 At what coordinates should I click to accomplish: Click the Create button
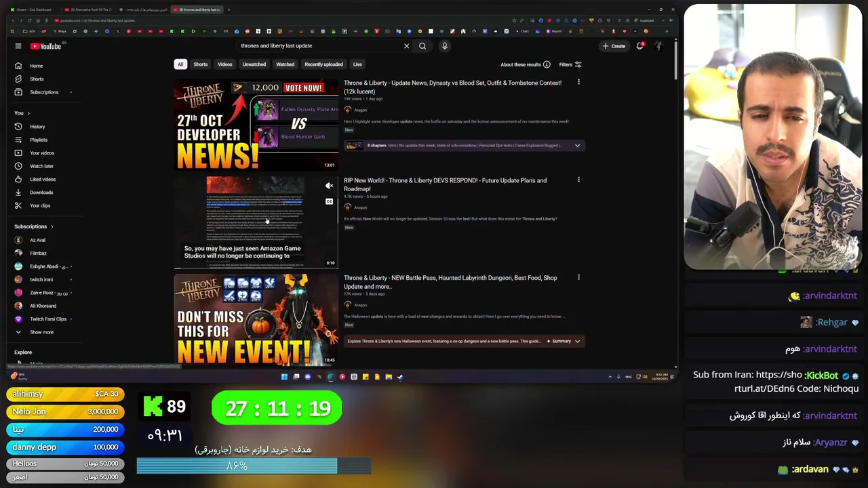614,46
